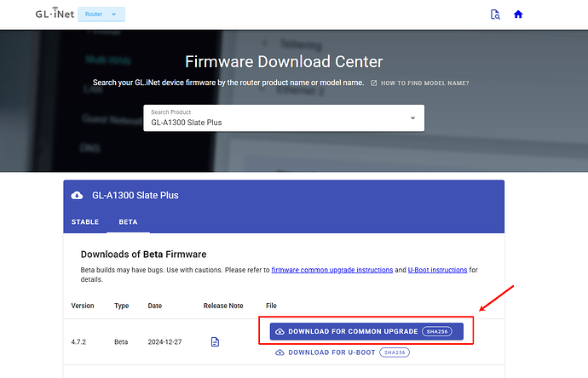Switch to the STABLE tab

[85, 222]
